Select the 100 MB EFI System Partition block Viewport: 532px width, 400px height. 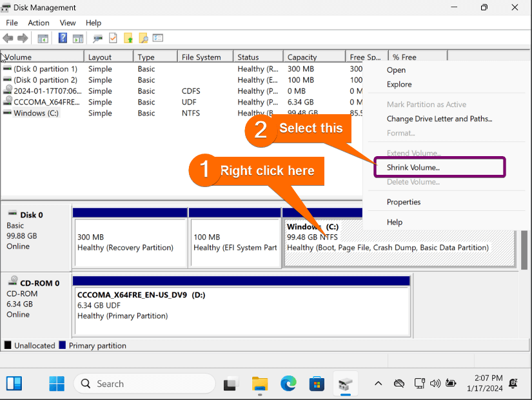pyautogui.click(x=235, y=238)
